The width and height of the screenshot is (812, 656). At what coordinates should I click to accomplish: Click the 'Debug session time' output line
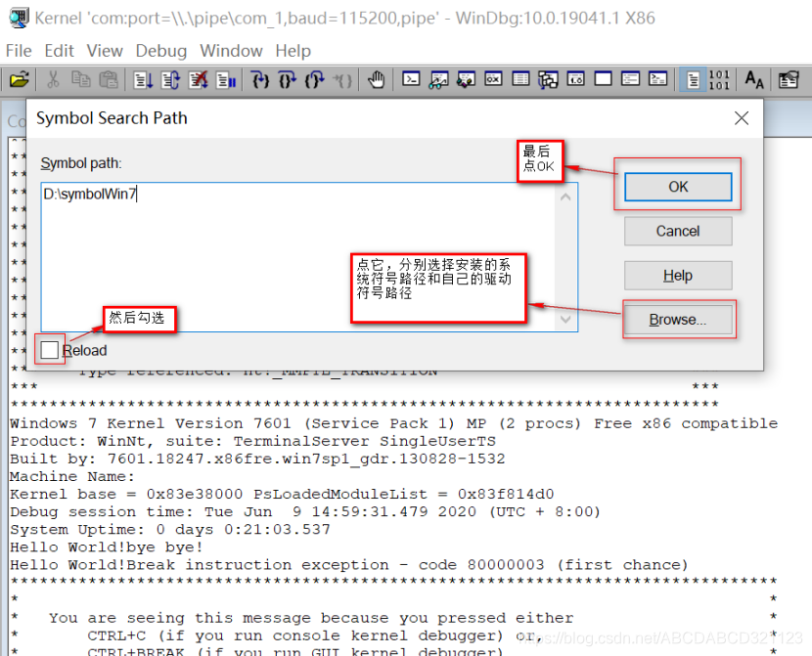click(x=305, y=511)
